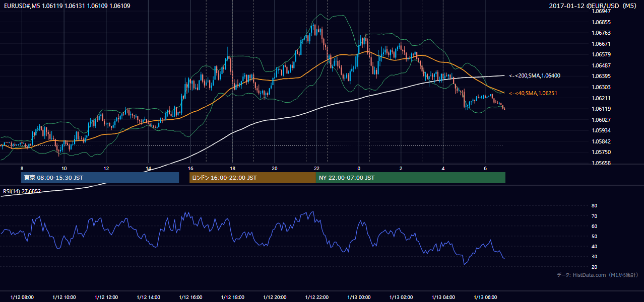The height and width of the screenshot is (302, 644).
Task: Click price axis label 1.06579
Action: pyautogui.click(x=601, y=54)
